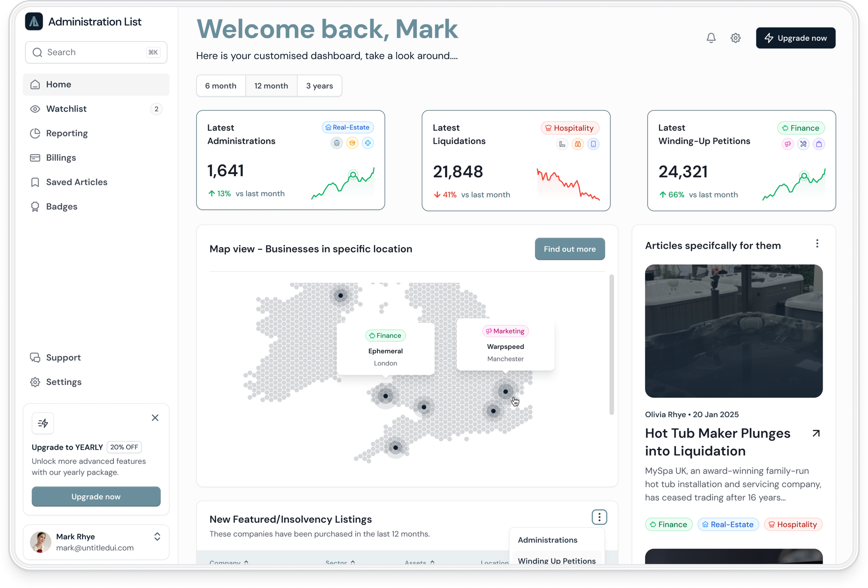The image size is (868, 588).
Task: Open Saved Articles in sidebar
Action: 76,182
